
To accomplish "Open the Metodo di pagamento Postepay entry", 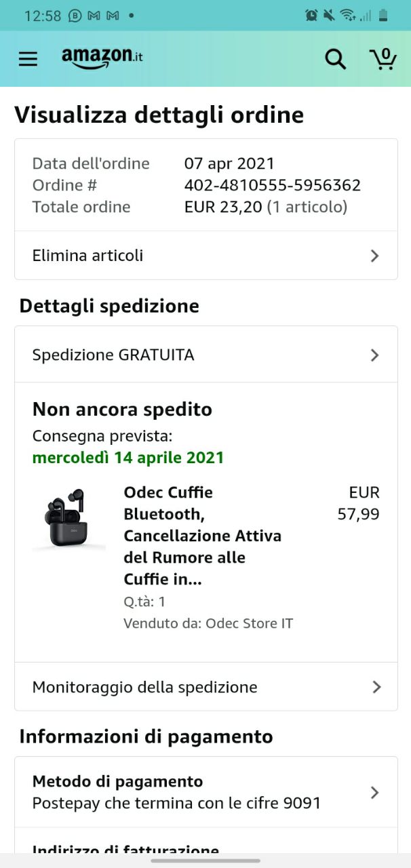I will click(x=206, y=792).
